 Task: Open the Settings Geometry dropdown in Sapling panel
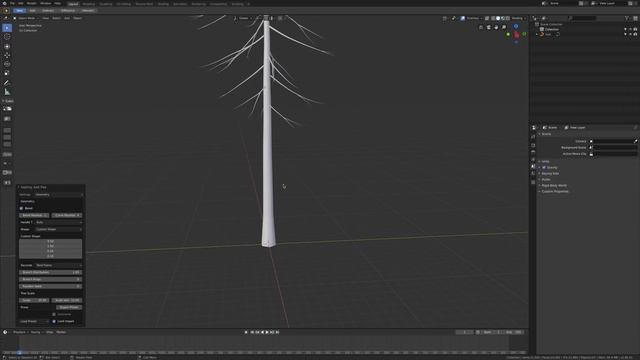coord(58,195)
